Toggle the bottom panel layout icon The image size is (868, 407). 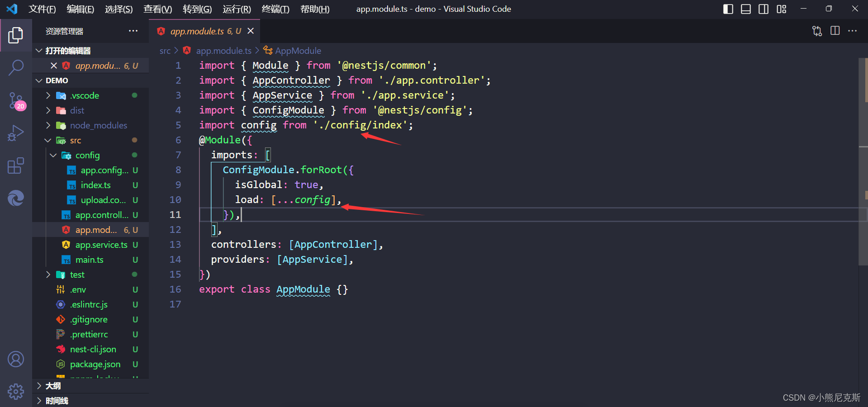coord(746,9)
